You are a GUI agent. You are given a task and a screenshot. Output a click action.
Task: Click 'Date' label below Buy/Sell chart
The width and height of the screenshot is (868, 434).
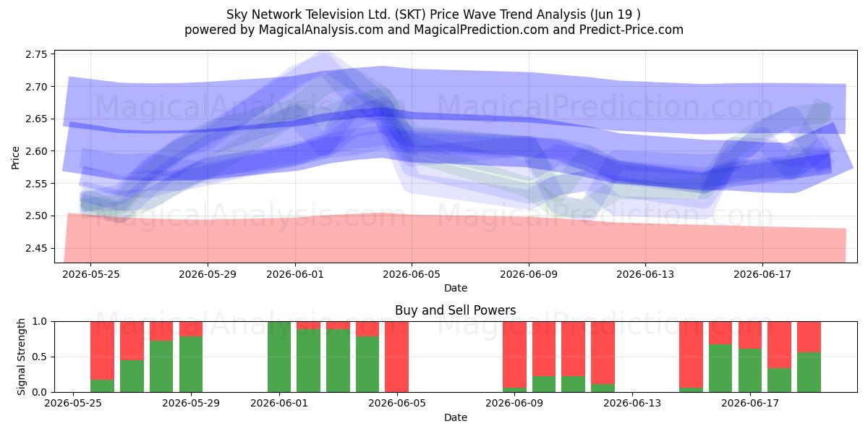(456, 417)
